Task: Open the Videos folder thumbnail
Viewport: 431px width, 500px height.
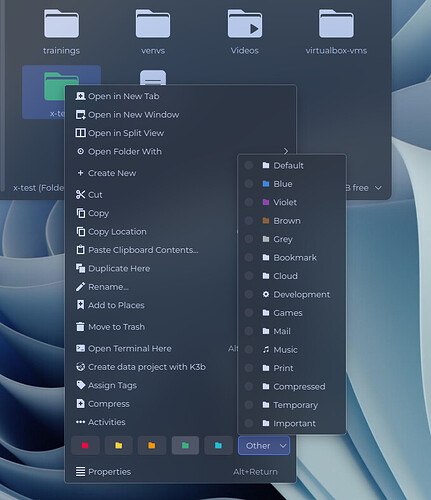Action: pos(245,32)
